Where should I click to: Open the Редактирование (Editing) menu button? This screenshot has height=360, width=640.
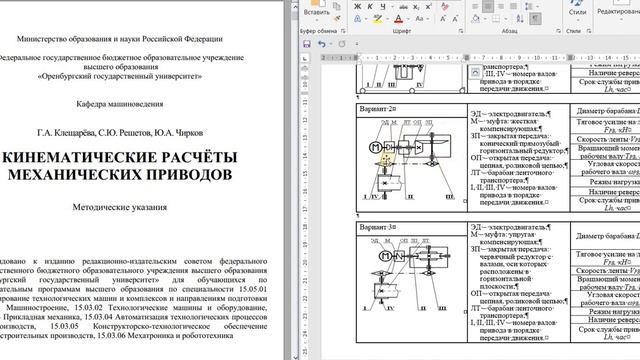[x=618, y=12]
